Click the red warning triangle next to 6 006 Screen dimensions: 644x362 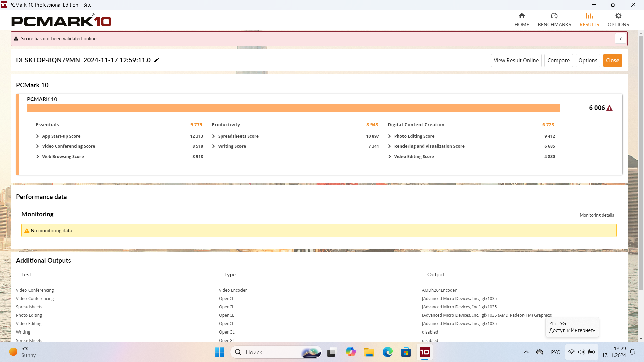tap(610, 108)
